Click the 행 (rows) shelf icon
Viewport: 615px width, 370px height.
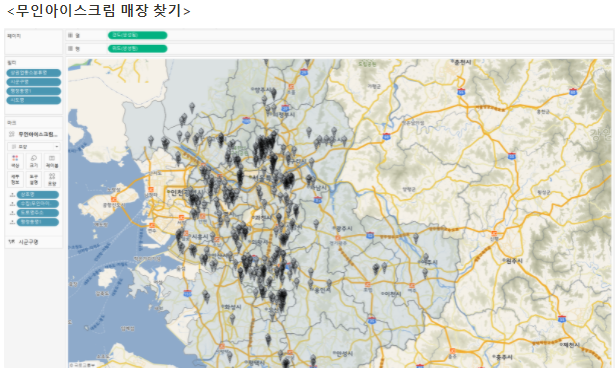pos(70,49)
